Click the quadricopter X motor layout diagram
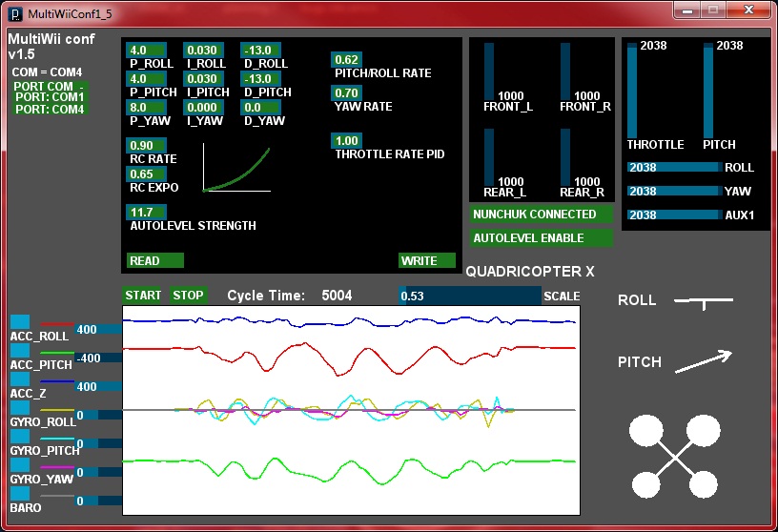 pos(676,457)
